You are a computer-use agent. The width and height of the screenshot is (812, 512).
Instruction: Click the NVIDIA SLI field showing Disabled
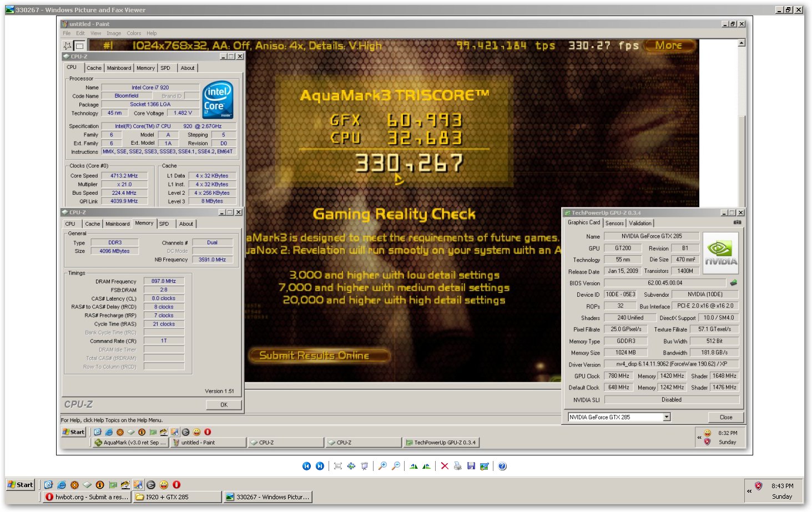(672, 400)
